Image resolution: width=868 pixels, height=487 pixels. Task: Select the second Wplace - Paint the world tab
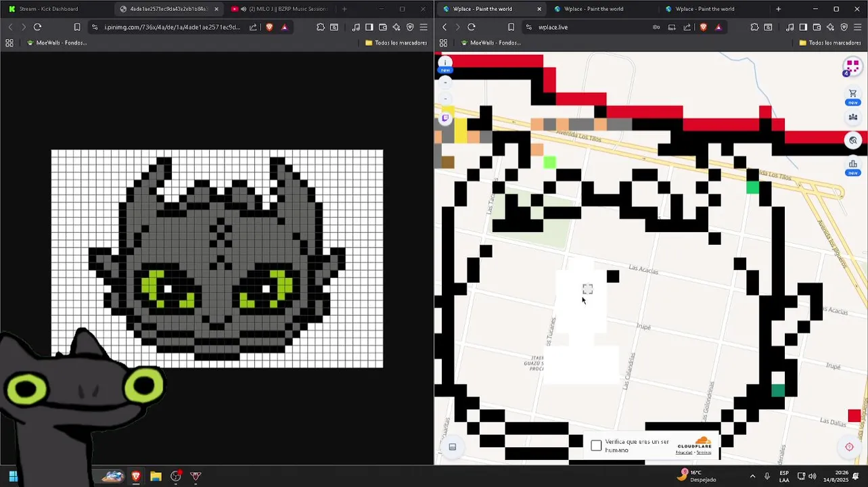602,9
